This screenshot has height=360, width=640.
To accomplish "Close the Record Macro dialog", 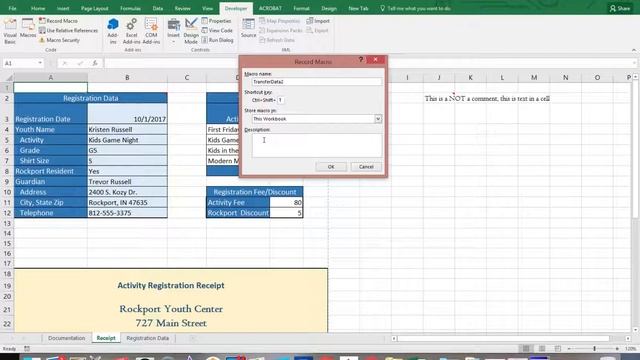I will tap(376, 60).
